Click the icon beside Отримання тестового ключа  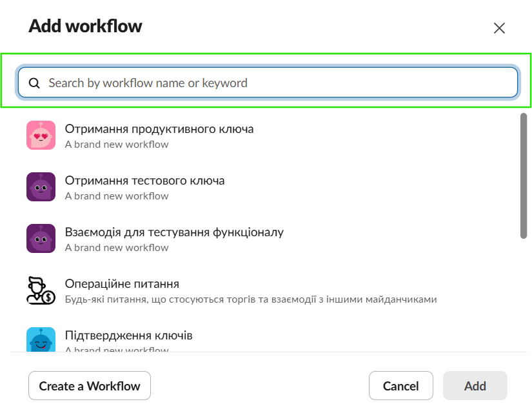pos(41,187)
